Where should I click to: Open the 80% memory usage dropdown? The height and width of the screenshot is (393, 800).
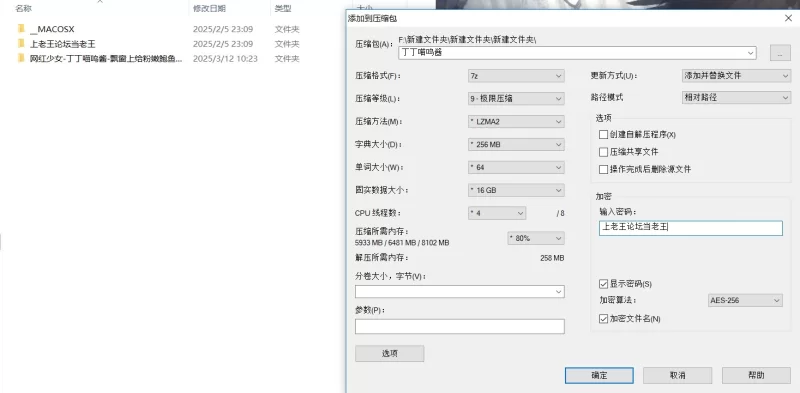pyautogui.click(x=536, y=238)
